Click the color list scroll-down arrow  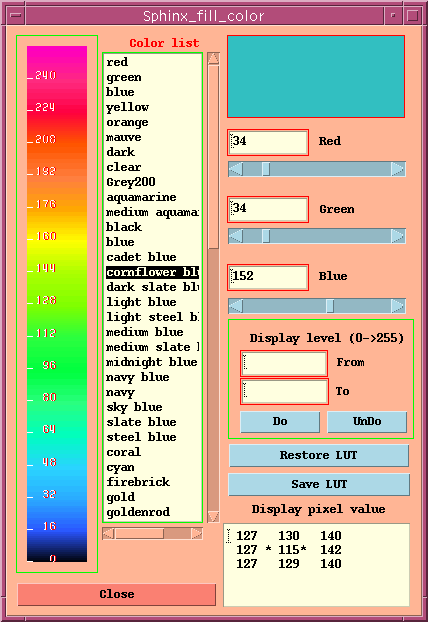tap(213, 516)
